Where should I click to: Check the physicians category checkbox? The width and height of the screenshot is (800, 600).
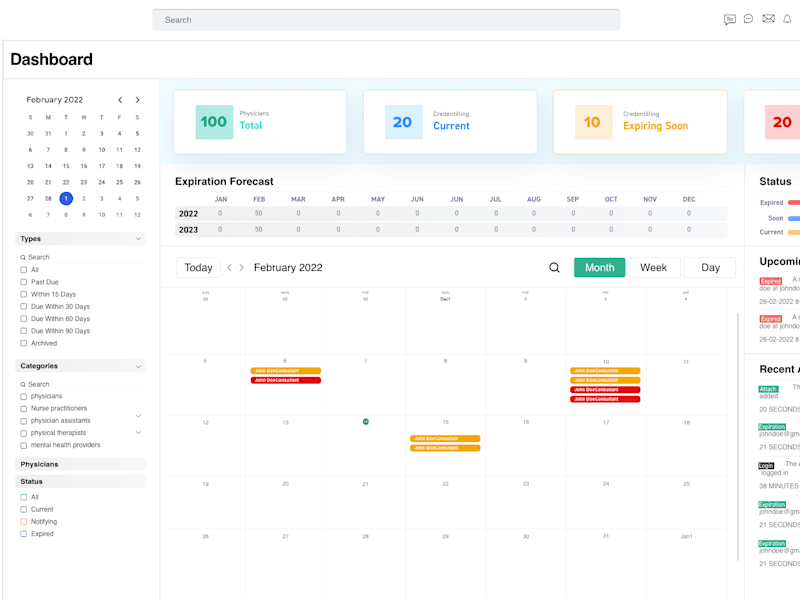click(23, 396)
